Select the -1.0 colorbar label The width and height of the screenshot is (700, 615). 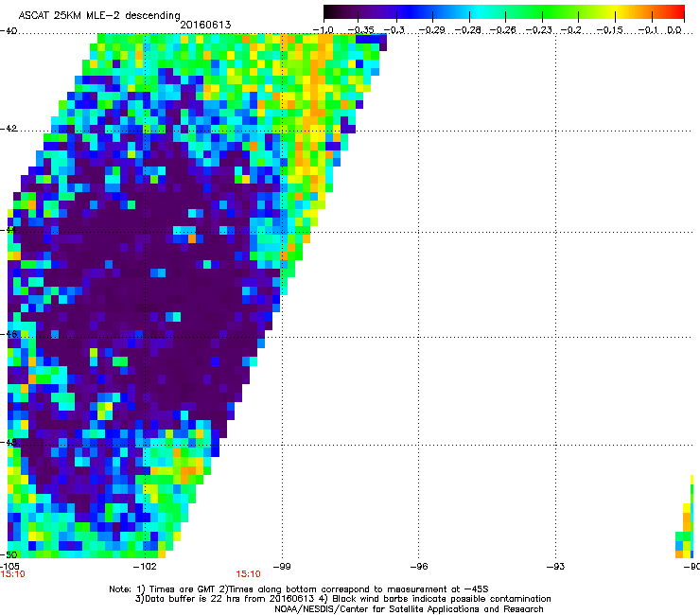pos(323,30)
